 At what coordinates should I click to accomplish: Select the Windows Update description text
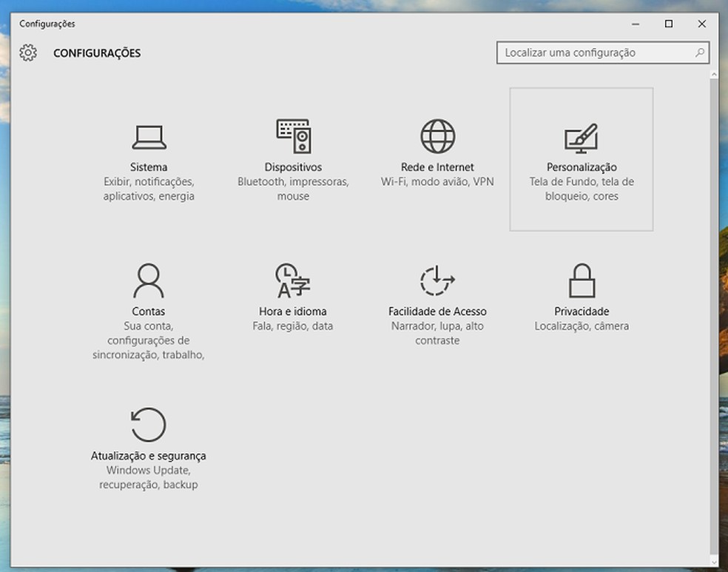[x=148, y=471]
